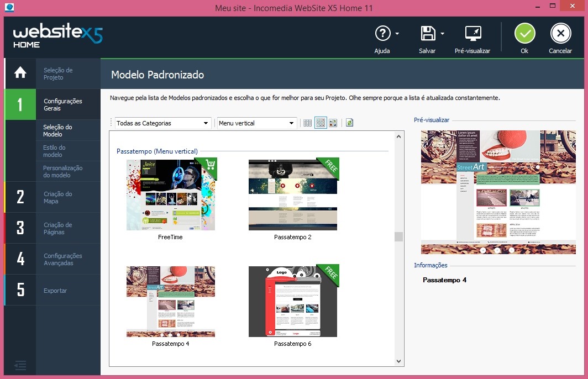Viewport: 588px width, 379px height.
Task: Click the Passatempo (Menu vertical) group header
Action: click(x=157, y=151)
